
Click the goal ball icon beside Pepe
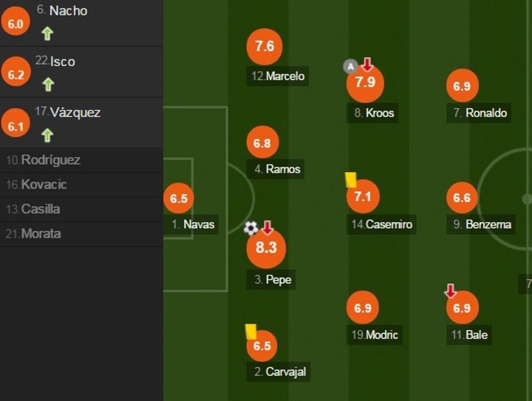[x=251, y=228]
